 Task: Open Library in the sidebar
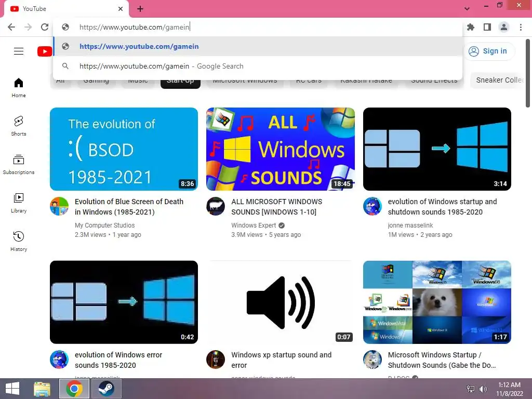pos(19,203)
